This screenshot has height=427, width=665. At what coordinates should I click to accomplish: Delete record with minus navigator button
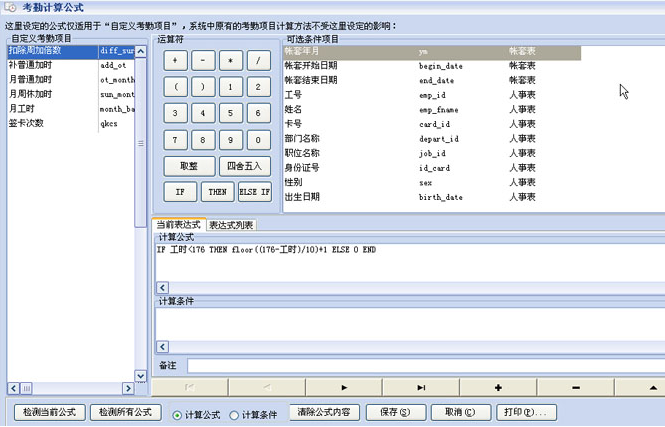575,387
